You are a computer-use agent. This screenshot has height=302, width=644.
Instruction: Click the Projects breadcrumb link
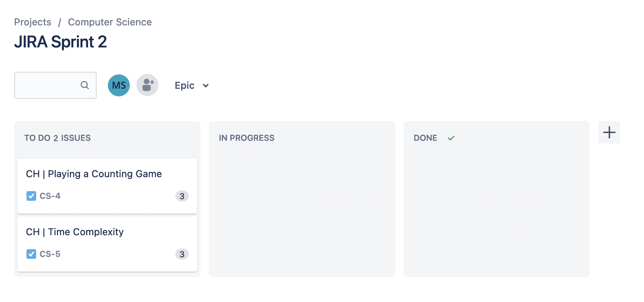pyautogui.click(x=33, y=22)
